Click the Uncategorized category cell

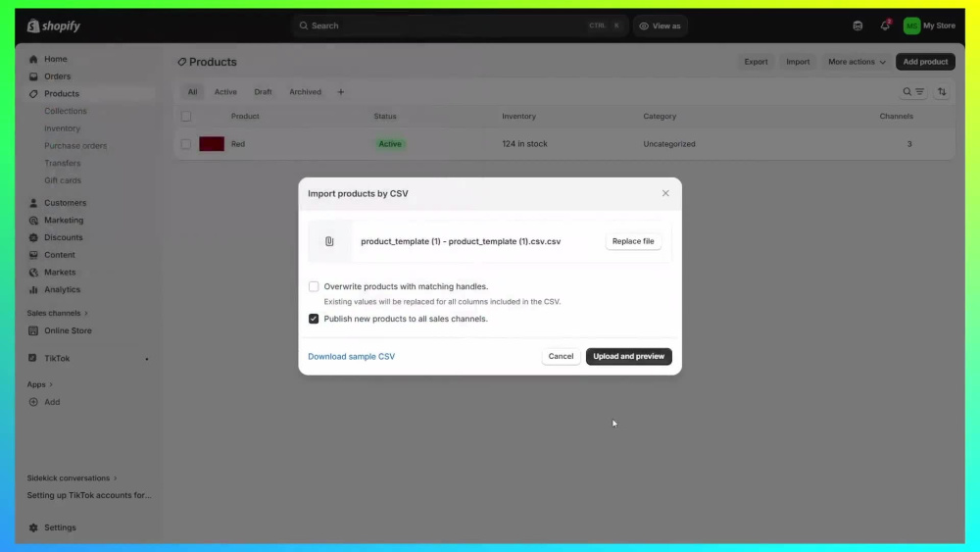coord(669,144)
